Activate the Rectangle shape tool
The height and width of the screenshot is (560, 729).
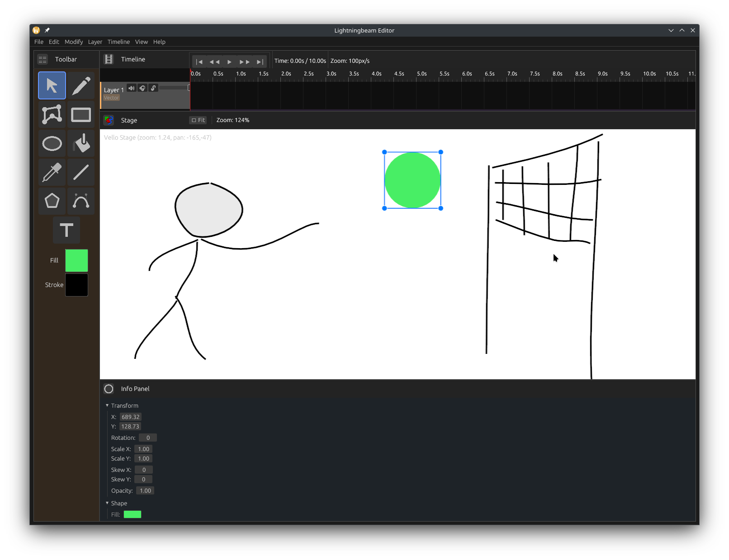81,114
